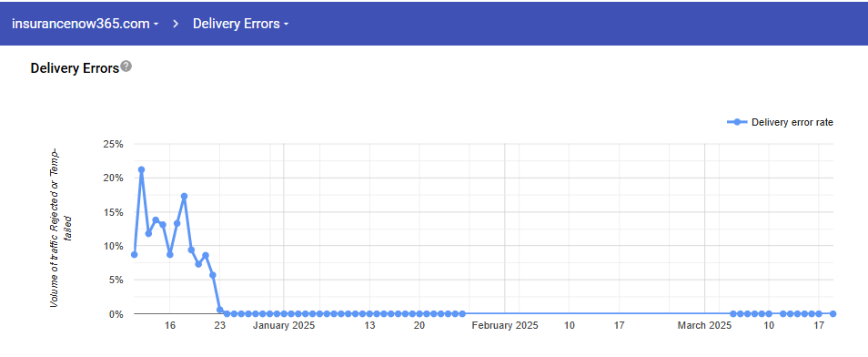Select the data point near 6% before 23
This screenshot has width=868, height=357.
(x=213, y=275)
